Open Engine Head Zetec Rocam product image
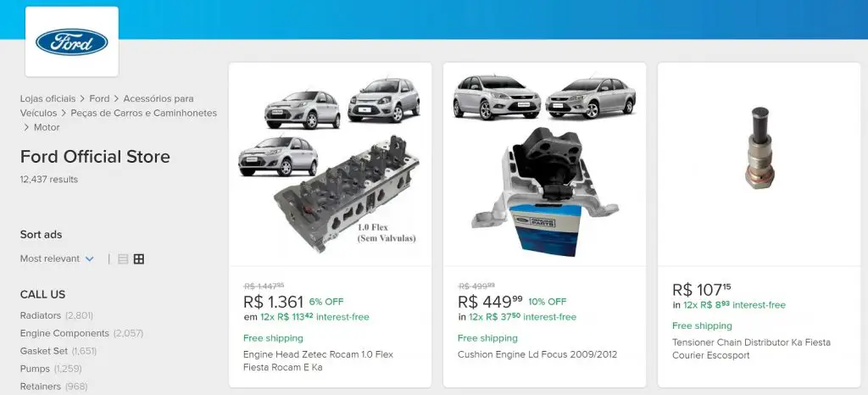This screenshot has height=395, width=868. point(330,164)
